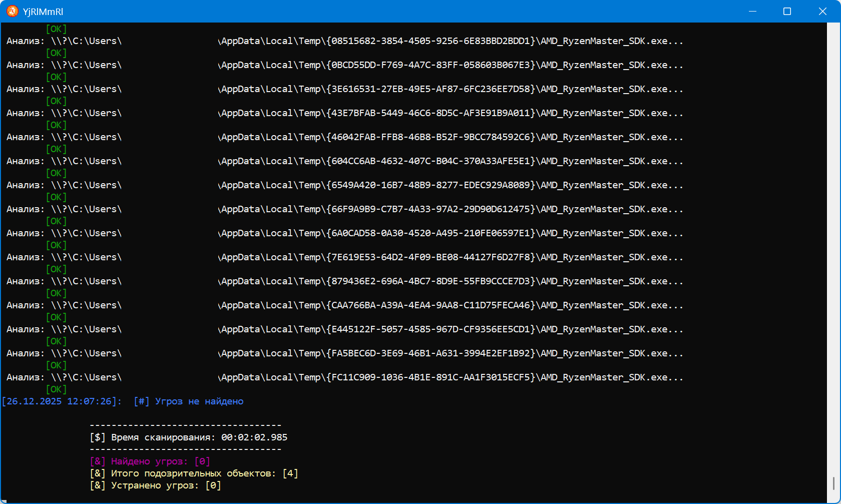Click the path containing GUID 879436E2-696A-4BC7
Image resolution: width=841 pixels, height=504 pixels.
[451, 281]
